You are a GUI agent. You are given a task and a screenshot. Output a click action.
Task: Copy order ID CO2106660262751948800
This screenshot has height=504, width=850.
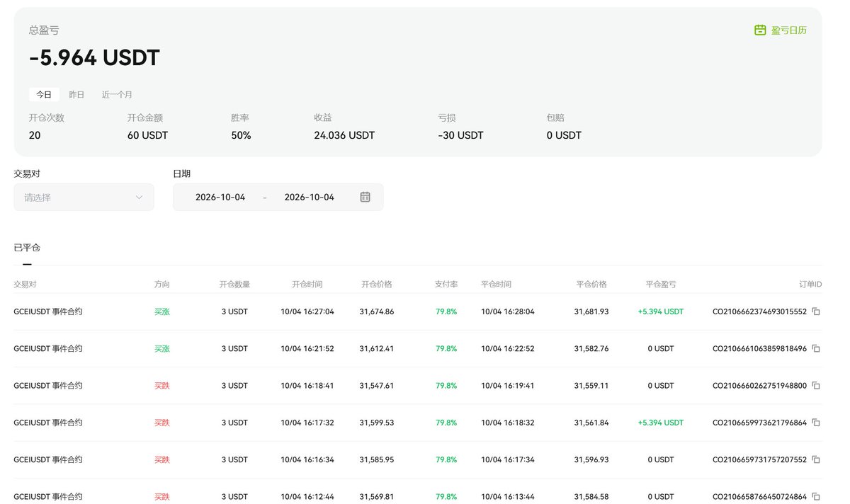point(816,386)
